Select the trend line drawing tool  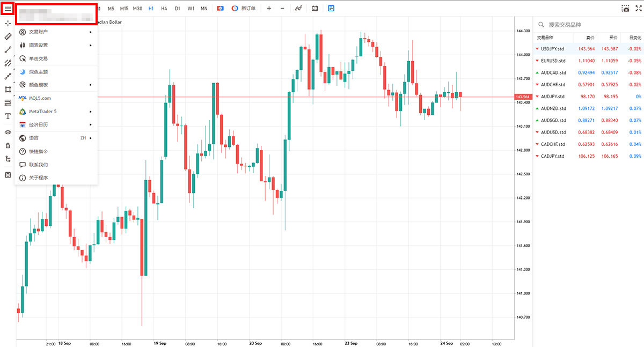[8, 49]
